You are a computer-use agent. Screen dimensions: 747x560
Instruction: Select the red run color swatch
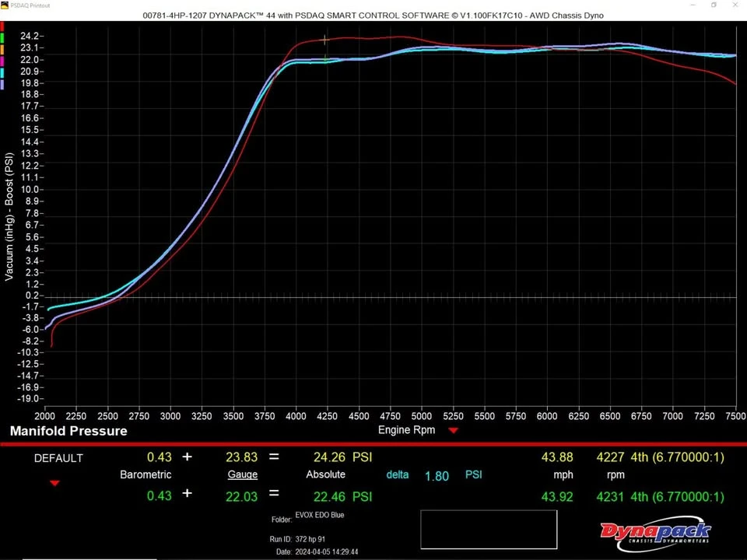point(2,26)
